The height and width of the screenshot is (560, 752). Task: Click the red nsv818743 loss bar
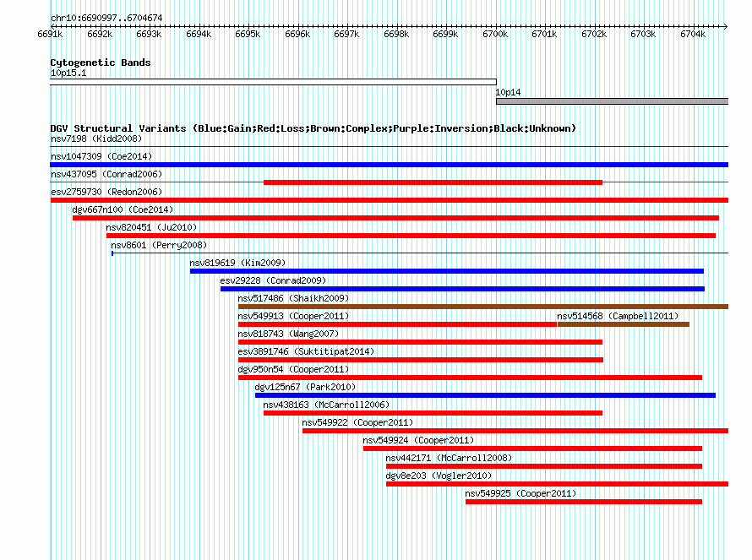[420, 342]
